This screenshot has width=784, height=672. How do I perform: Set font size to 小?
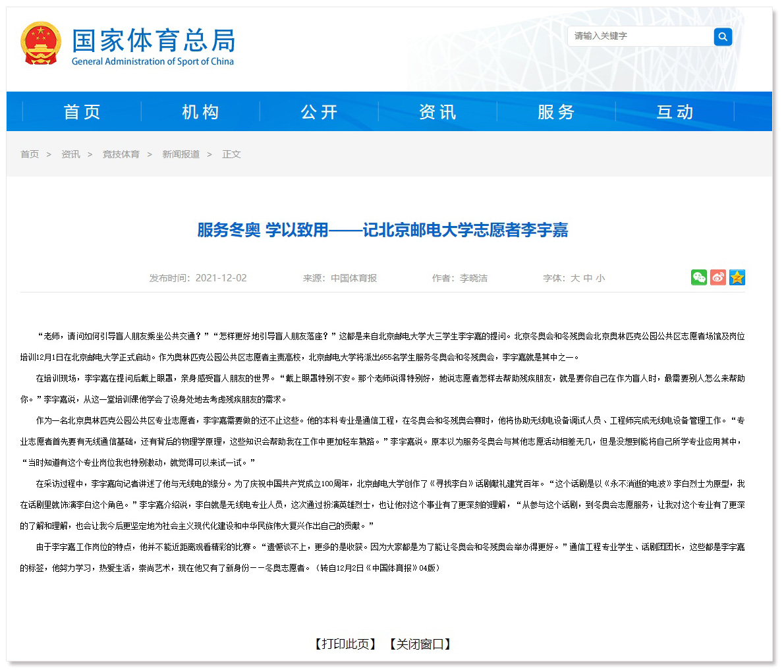pyautogui.click(x=600, y=278)
